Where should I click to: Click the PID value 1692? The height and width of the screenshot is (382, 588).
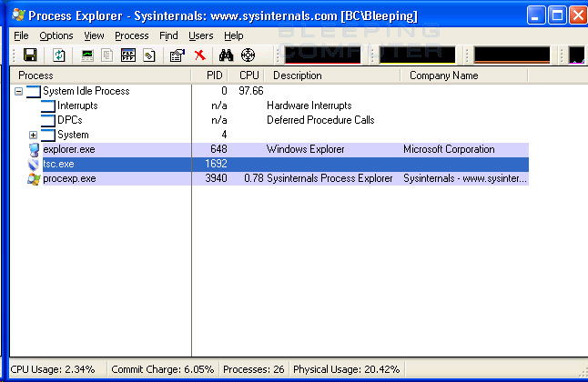(x=216, y=164)
